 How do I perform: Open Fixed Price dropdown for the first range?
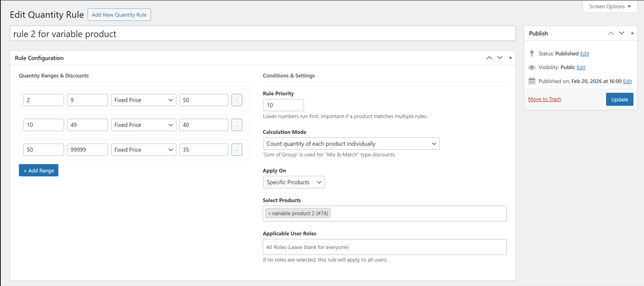pyautogui.click(x=143, y=100)
